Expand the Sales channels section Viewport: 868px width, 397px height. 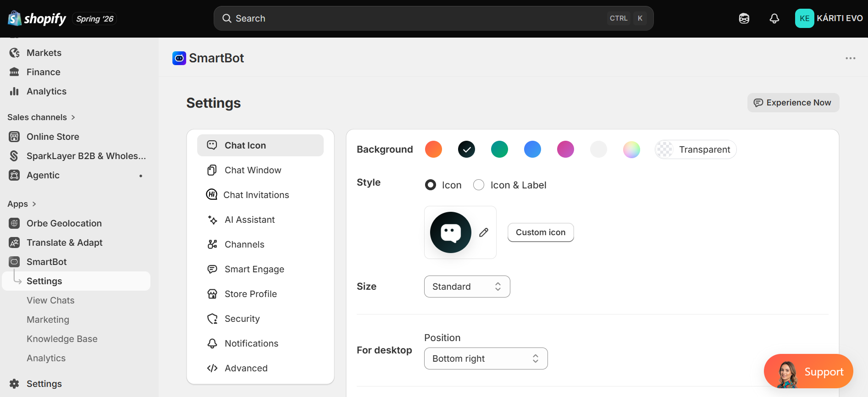41,117
